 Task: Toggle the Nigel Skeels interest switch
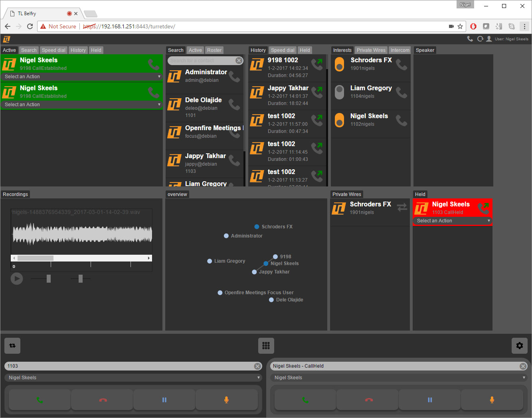pyautogui.click(x=339, y=120)
